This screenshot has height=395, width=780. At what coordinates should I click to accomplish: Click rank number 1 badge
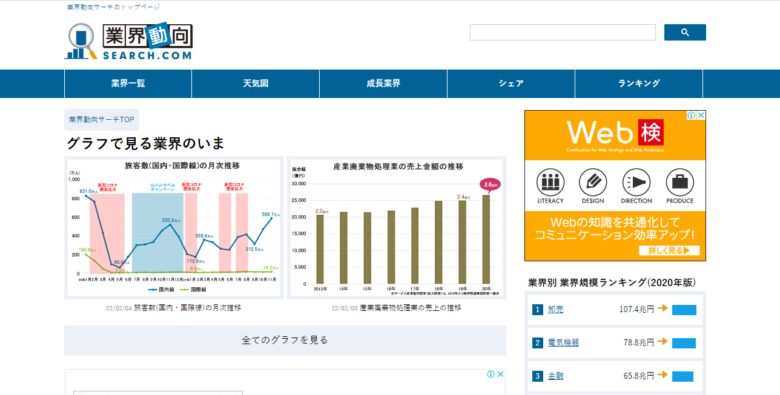pos(537,310)
